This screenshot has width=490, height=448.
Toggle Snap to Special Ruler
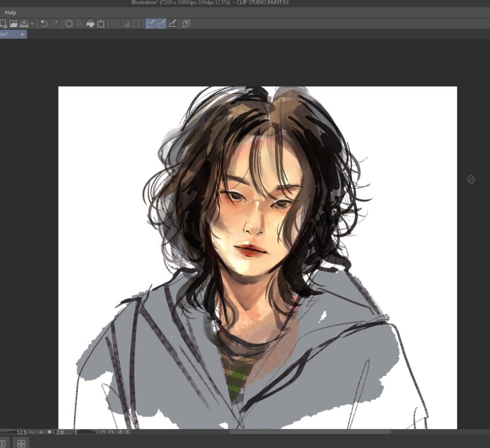161,24
